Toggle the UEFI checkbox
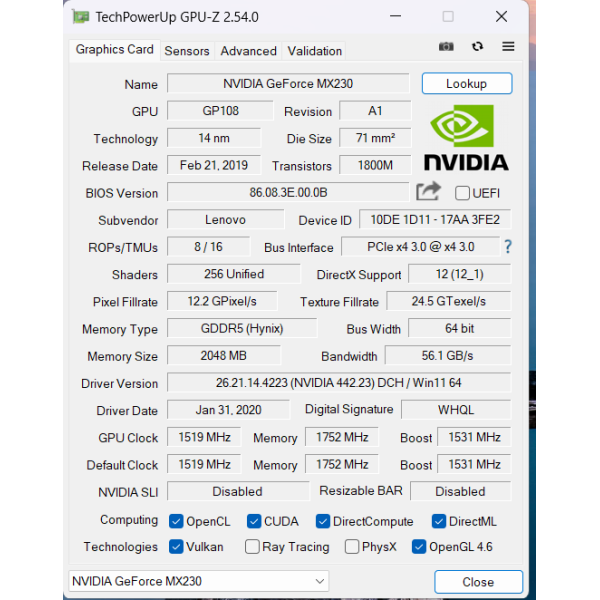600x600 pixels. pyautogui.click(x=462, y=193)
